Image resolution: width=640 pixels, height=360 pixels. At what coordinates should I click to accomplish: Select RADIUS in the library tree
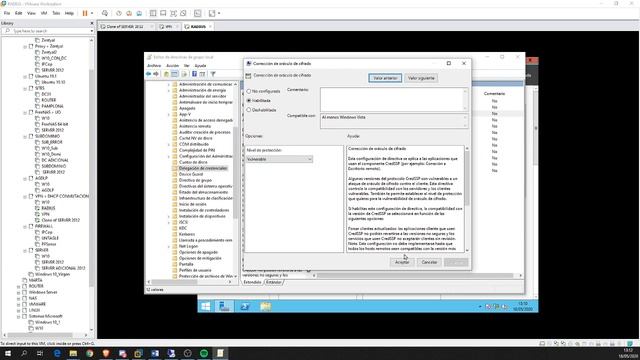48,208
